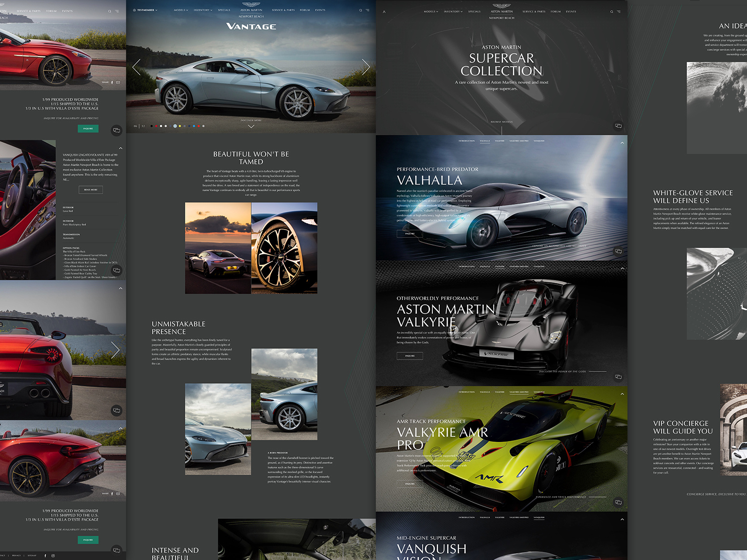Open search on the red Zagato page header
Viewport: 747px width, 560px height.
pos(110,11)
